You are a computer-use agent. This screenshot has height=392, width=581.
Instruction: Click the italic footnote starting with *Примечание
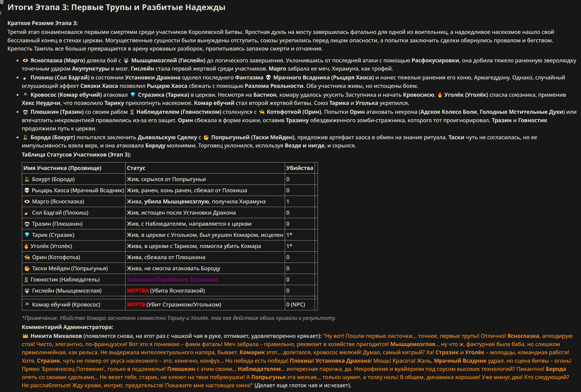pos(179,318)
